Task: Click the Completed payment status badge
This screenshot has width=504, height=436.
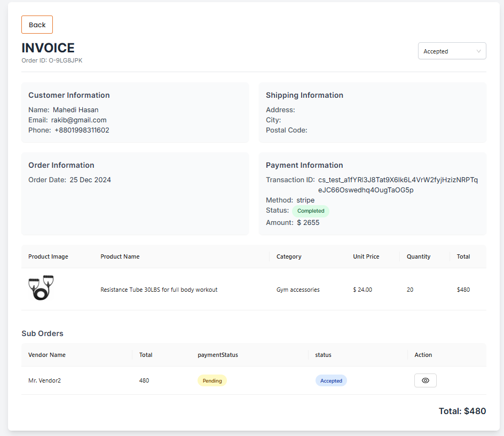Action: (x=311, y=211)
